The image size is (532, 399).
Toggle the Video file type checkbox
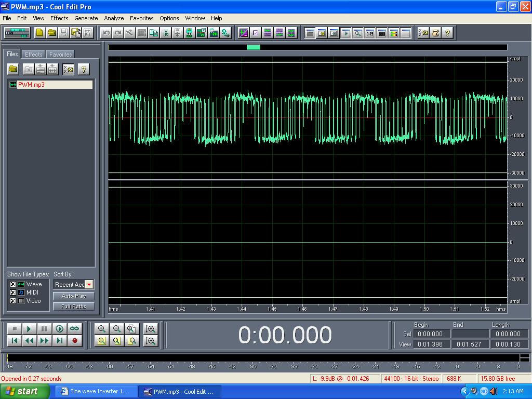[13, 301]
